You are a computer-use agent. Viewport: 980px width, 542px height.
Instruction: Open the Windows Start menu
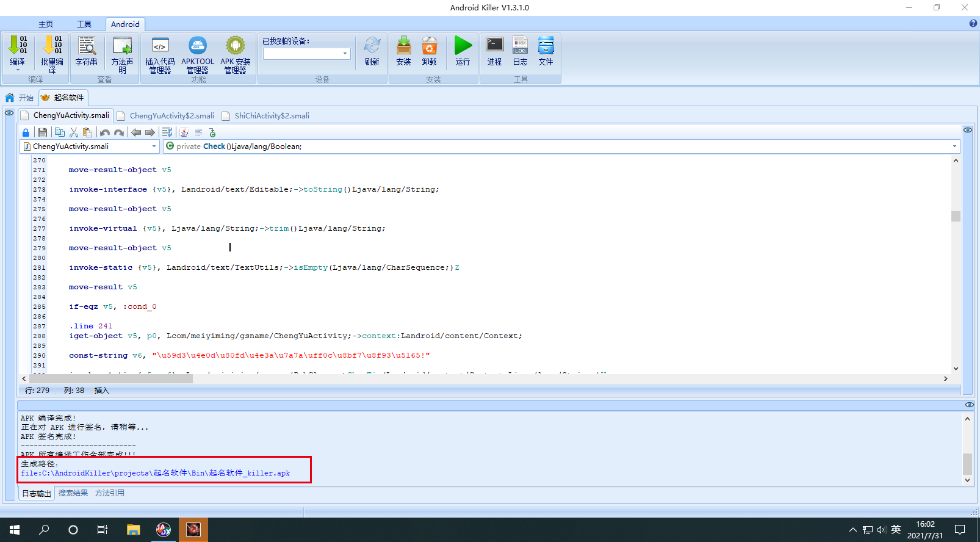tap(15, 530)
